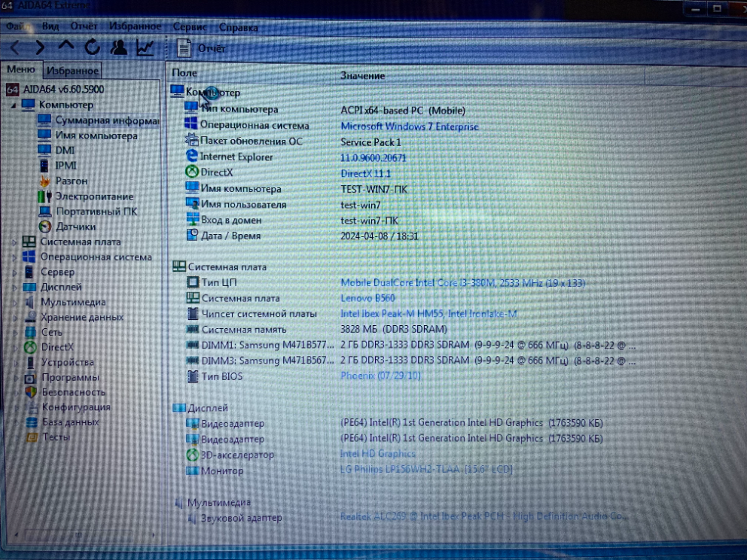Collapse the Компьютер tree node

[x=14, y=105]
